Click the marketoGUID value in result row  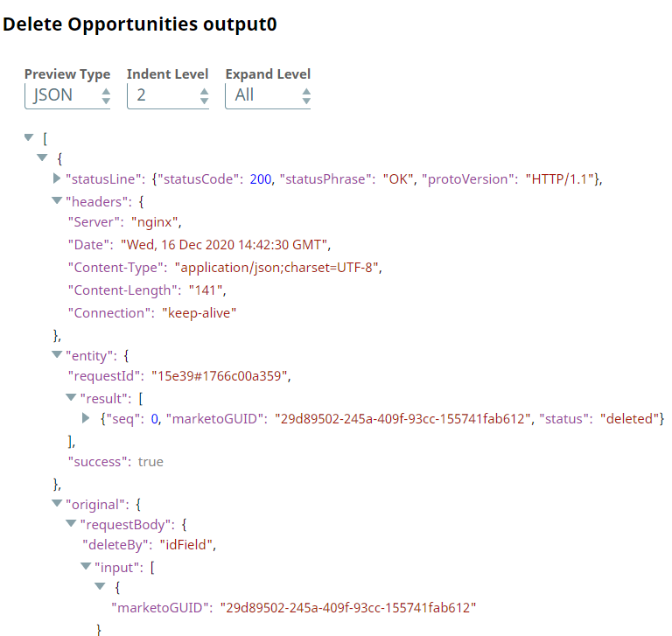coord(402,419)
